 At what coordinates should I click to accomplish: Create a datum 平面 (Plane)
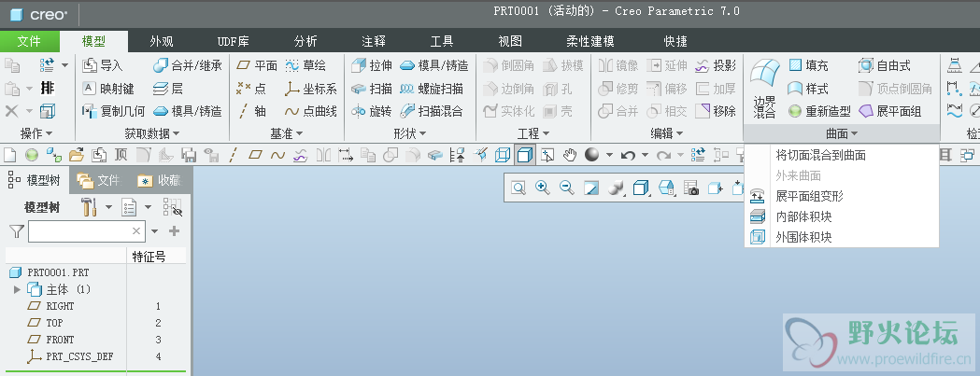257,65
